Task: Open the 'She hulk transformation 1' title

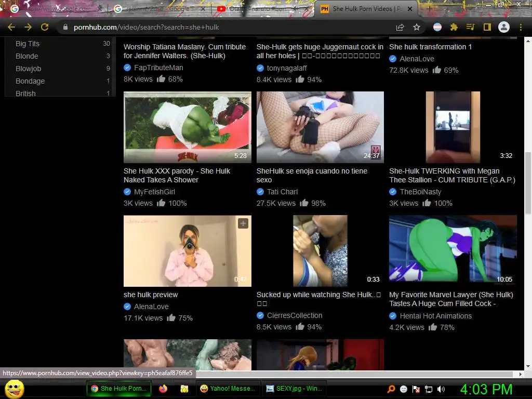Action: tap(430, 47)
